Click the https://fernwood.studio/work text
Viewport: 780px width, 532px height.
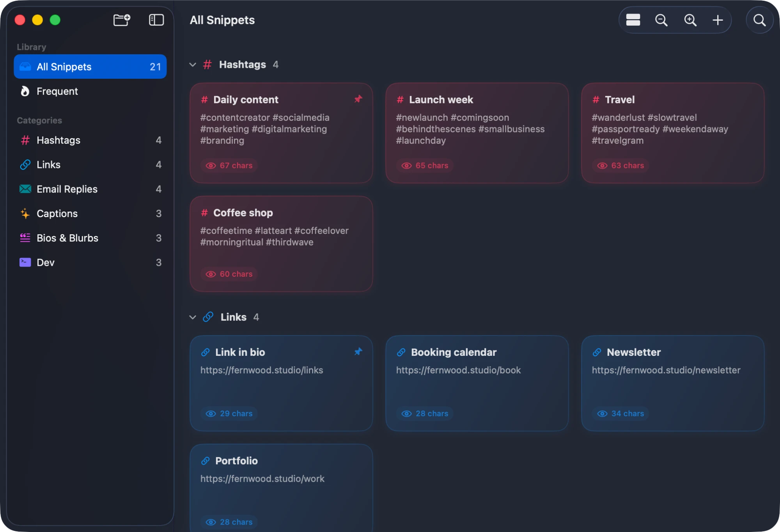click(262, 479)
